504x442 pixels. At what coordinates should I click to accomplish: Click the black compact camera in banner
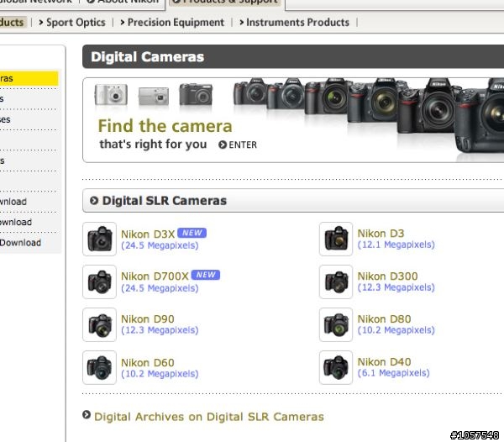[196, 94]
